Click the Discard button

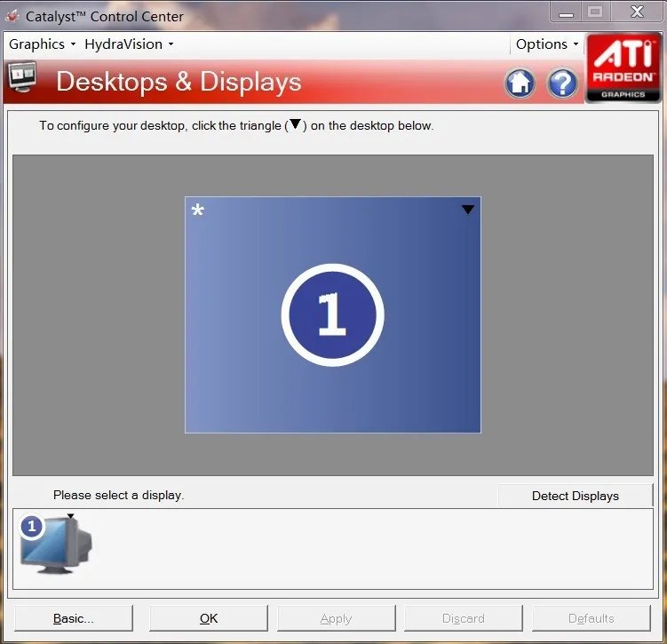click(464, 618)
